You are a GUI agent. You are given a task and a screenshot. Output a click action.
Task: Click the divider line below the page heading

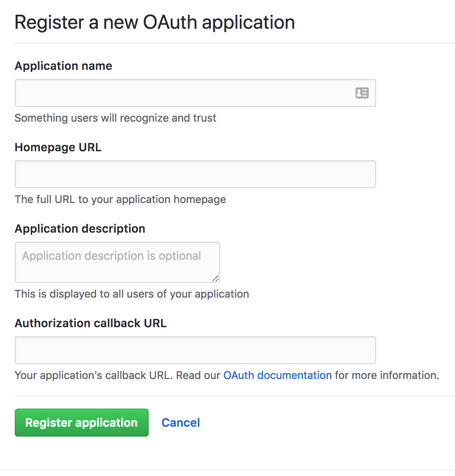(x=234, y=43)
